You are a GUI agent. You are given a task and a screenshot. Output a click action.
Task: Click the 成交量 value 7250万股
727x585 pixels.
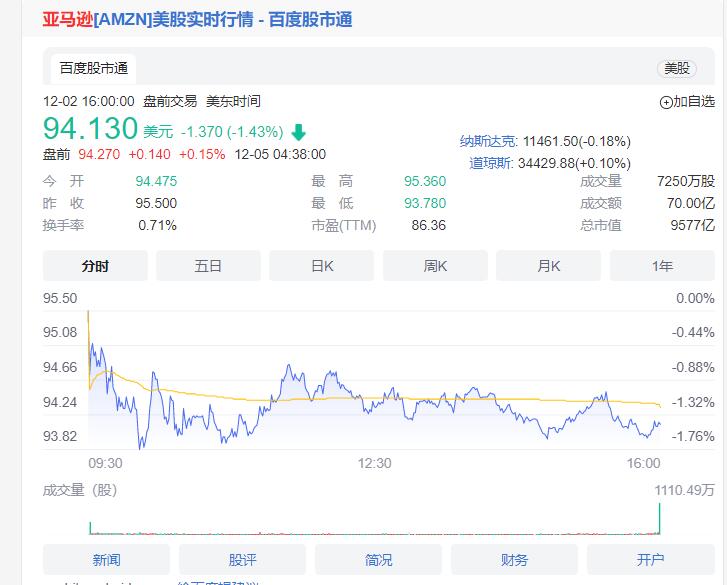(x=686, y=181)
